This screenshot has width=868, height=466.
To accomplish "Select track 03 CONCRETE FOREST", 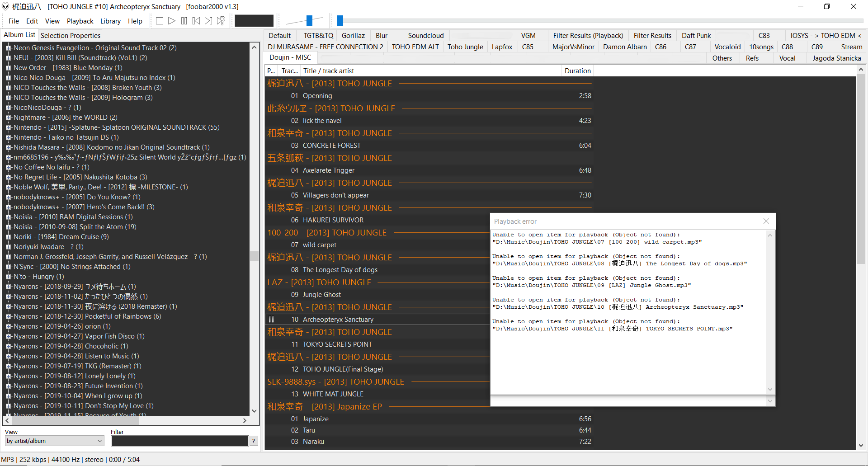I will 429,146.
